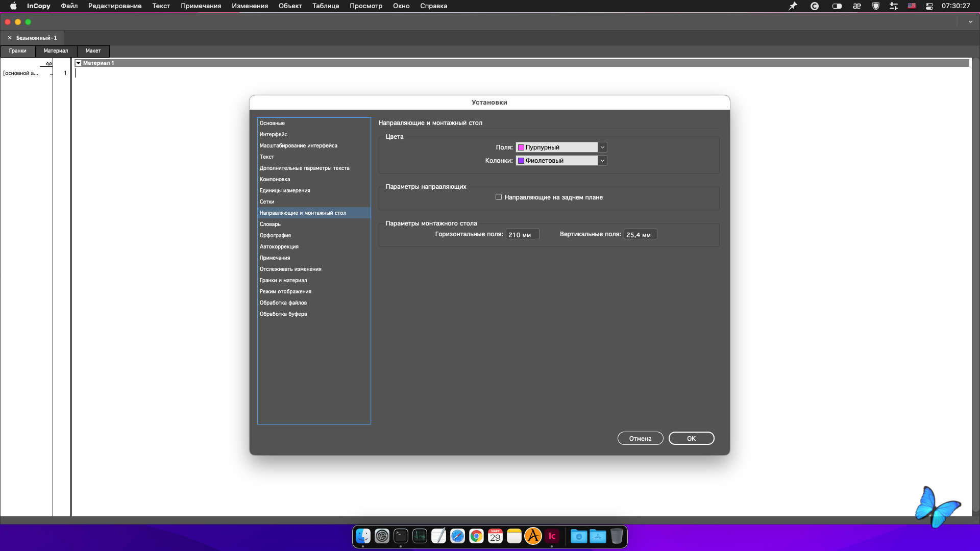Viewport: 980px width, 551px height.
Task: Click the pin icon in the menu bar
Action: (x=793, y=6)
